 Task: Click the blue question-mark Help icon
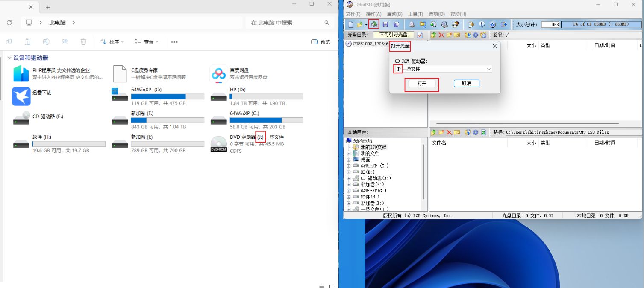(492, 24)
